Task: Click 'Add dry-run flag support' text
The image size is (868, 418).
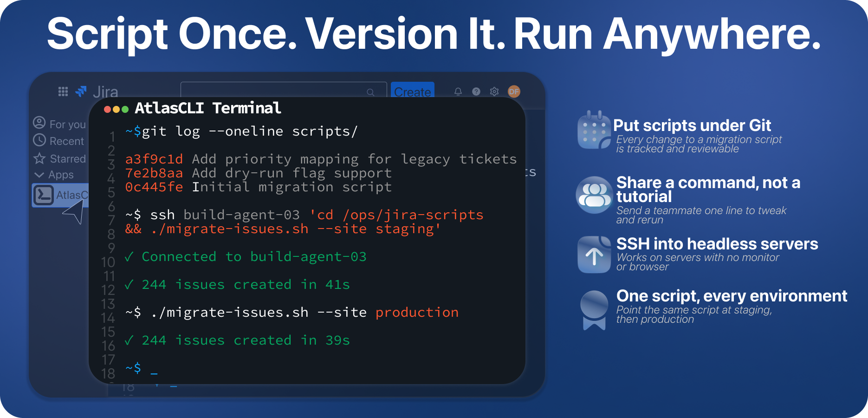Action: (x=292, y=174)
